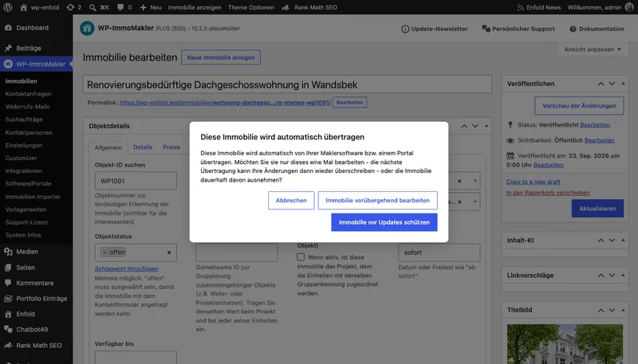Image resolution: width=638 pixels, height=364 pixels.
Task: Collapse the Inhalt-KI panel
Action: tap(623, 240)
